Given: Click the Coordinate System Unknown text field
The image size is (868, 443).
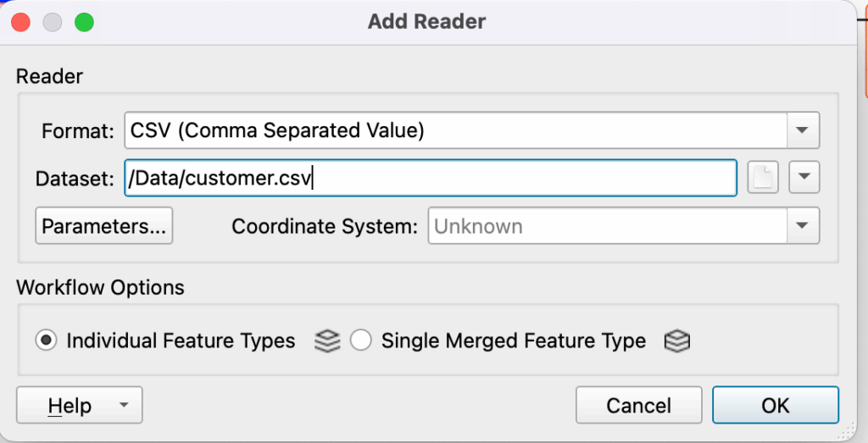Looking at the screenshot, I should 606,226.
